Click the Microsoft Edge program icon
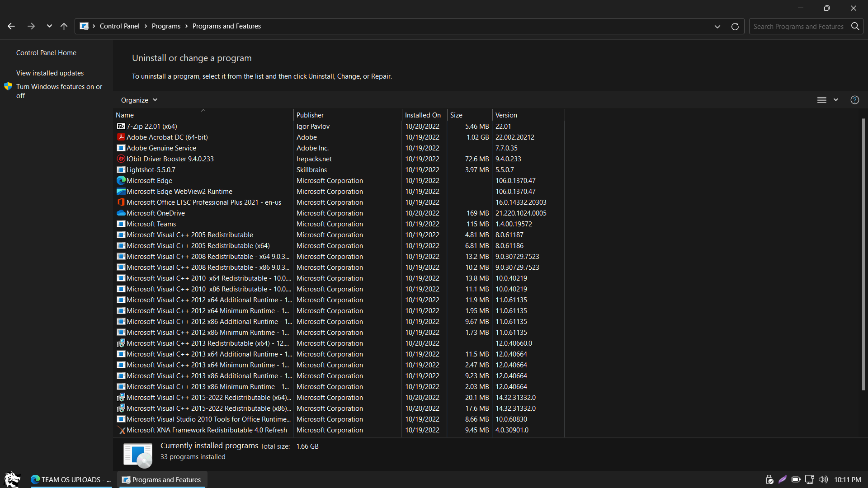The height and width of the screenshot is (488, 868). pos(121,181)
